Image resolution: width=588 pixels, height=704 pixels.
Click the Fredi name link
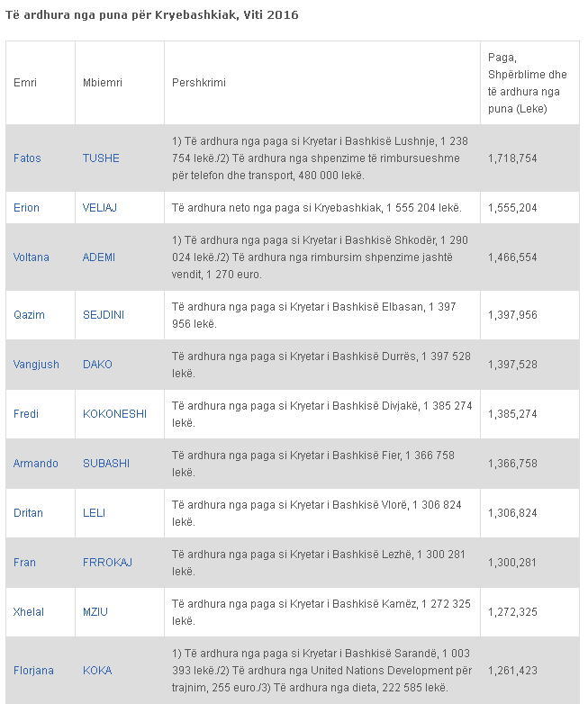coord(26,414)
